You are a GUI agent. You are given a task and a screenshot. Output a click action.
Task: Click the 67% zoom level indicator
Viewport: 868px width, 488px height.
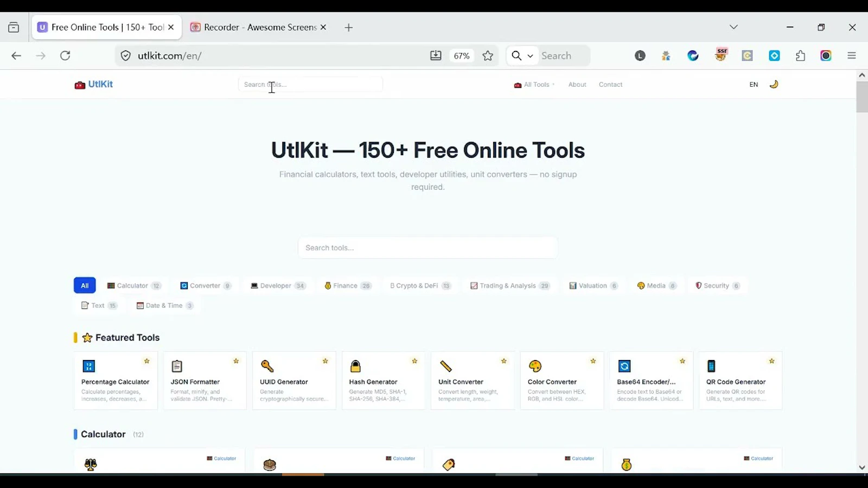click(x=462, y=56)
